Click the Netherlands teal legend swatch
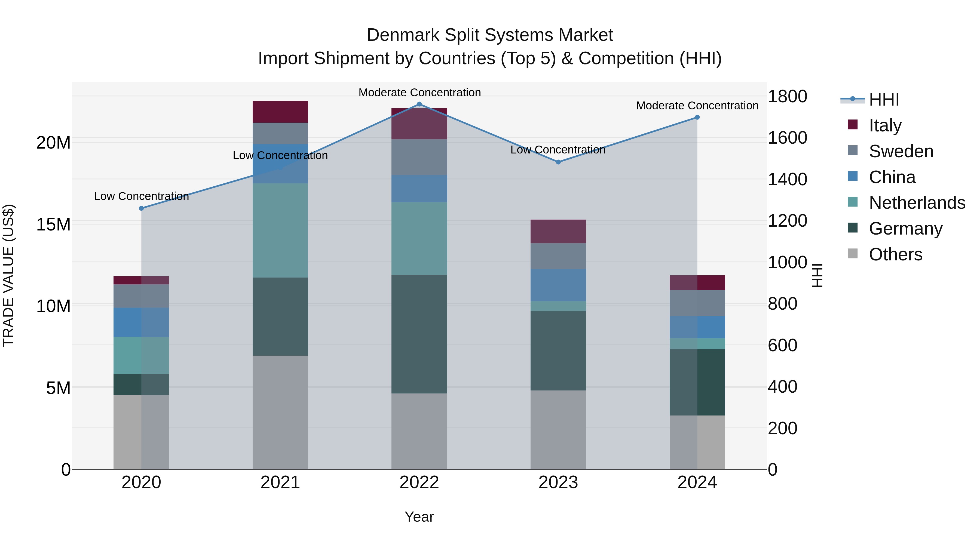The image size is (980, 551). [x=853, y=202]
